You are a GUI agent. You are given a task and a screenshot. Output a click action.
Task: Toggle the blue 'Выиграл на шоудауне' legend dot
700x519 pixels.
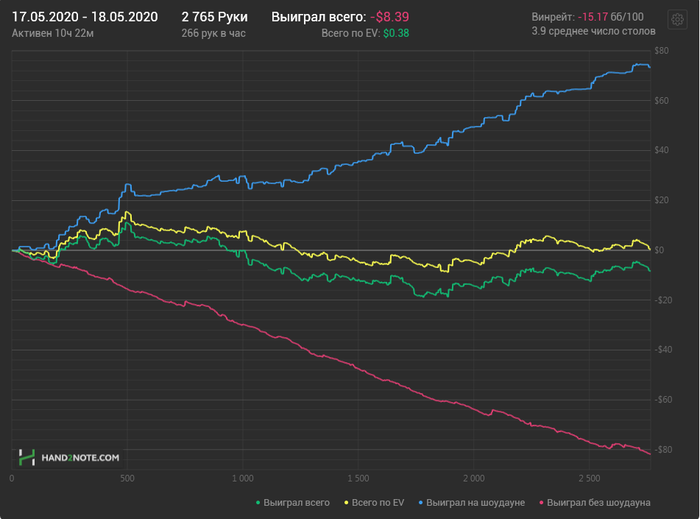coord(421,503)
